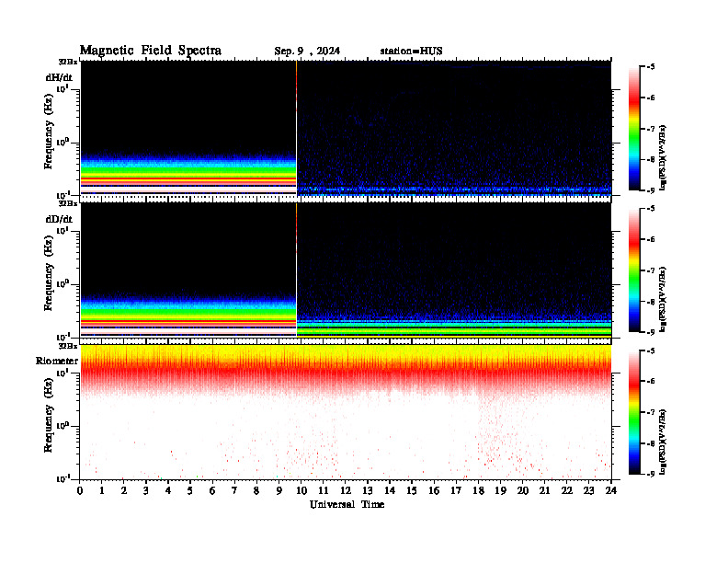The height and width of the screenshot is (563, 728).
Task: Click the "Universal Time" axis title
Action: (347, 504)
